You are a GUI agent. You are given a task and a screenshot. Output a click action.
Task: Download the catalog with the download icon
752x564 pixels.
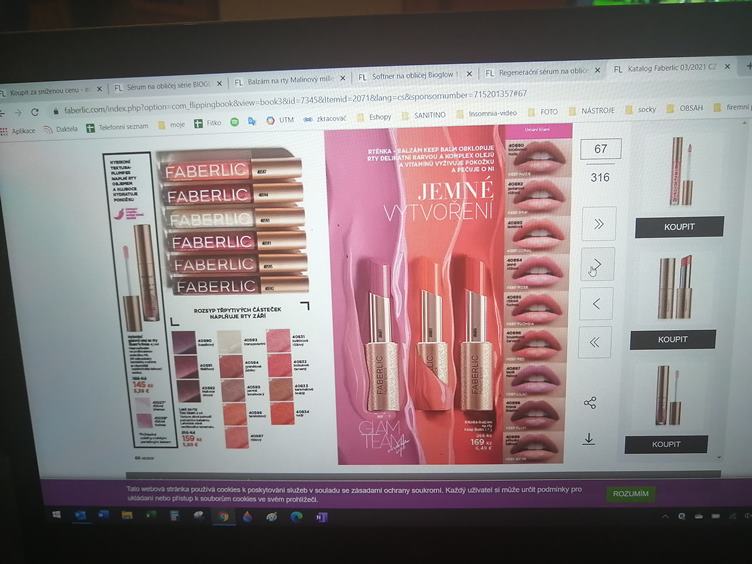589,439
